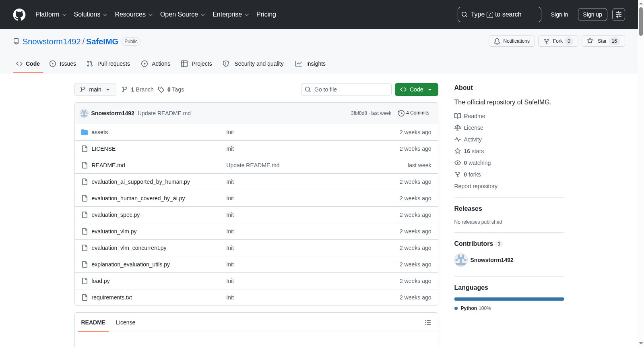Open the evaluation_ai_supported_by_human.py file
The height and width of the screenshot is (347, 644).
pos(140,182)
